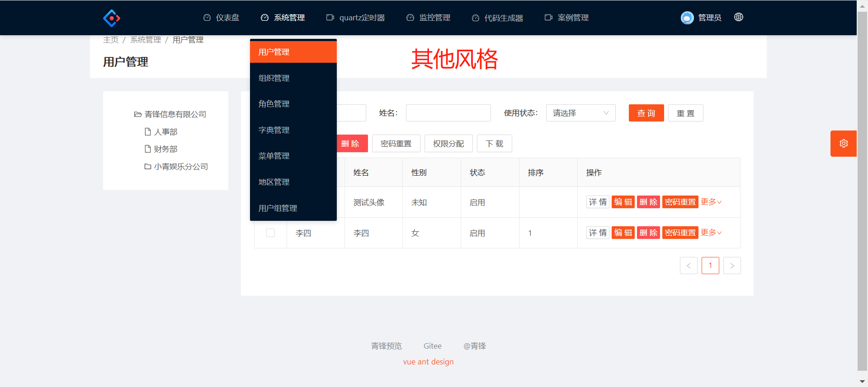Open the language globe icon

click(739, 17)
